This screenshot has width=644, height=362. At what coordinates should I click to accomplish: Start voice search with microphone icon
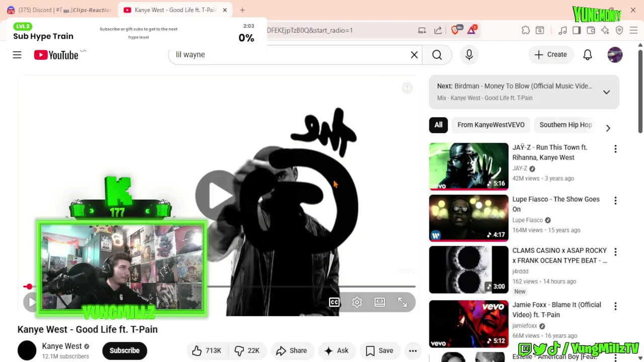(x=469, y=55)
